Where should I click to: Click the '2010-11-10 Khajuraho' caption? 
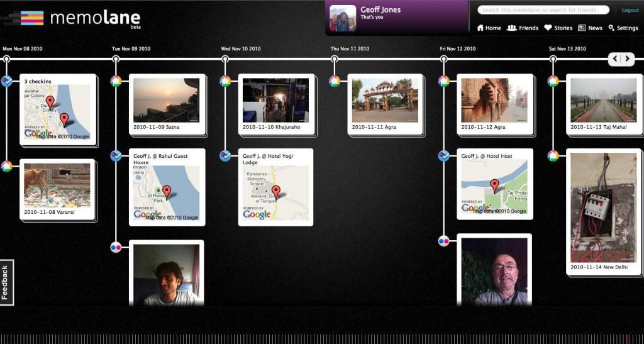[x=271, y=127]
